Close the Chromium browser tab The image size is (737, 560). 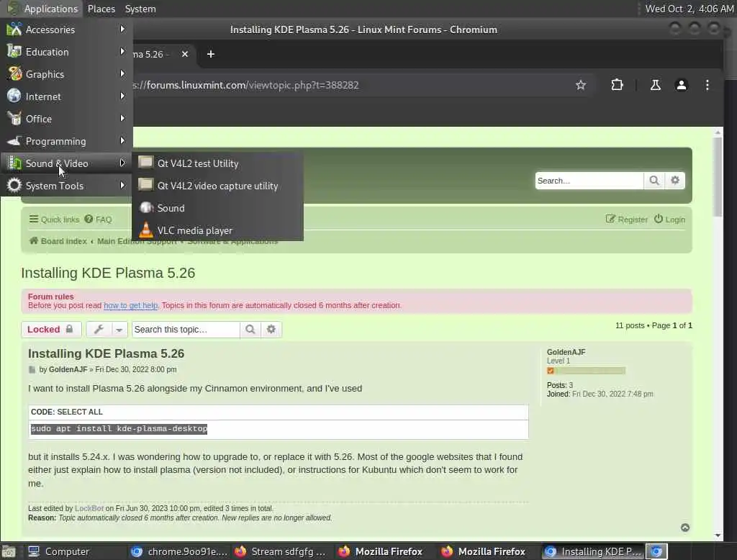(185, 54)
